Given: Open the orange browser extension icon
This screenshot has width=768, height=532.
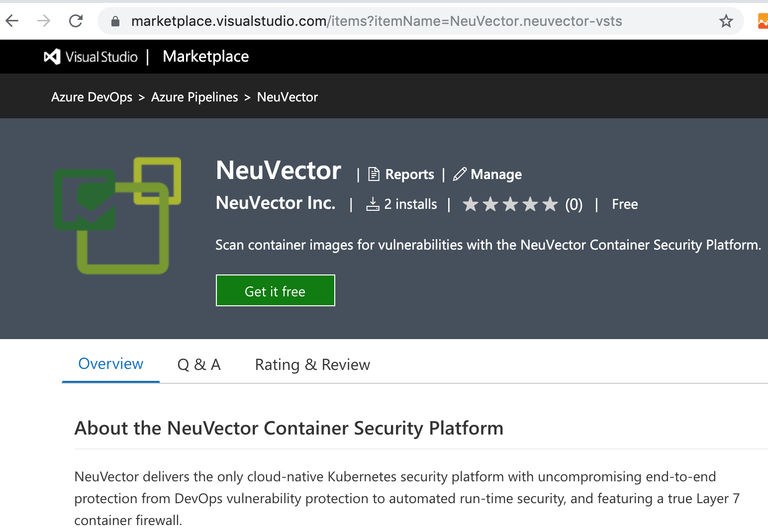Looking at the screenshot, I should tap(763, 21).
